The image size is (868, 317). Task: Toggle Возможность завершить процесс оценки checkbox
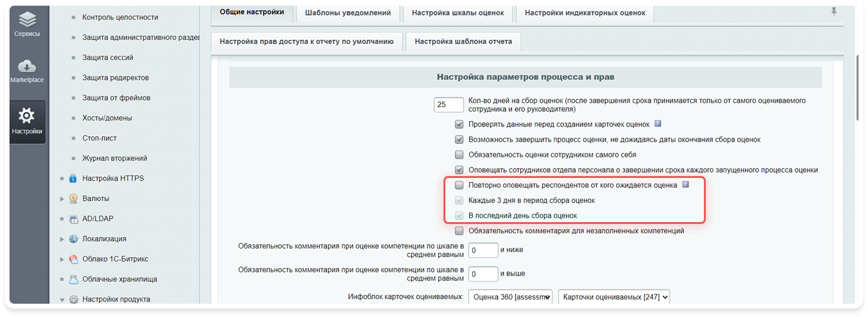tap(459, 140)
